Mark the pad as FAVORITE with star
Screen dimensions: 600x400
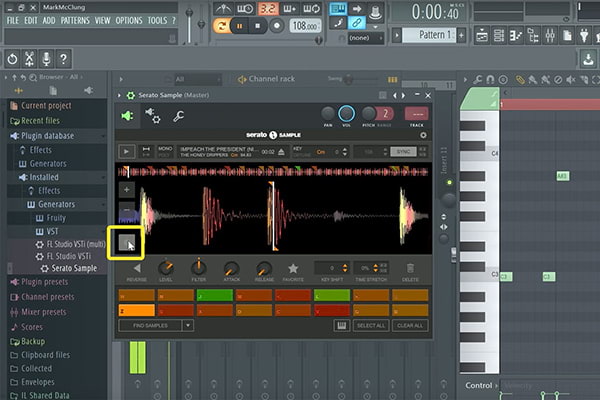tap(293, 269)
